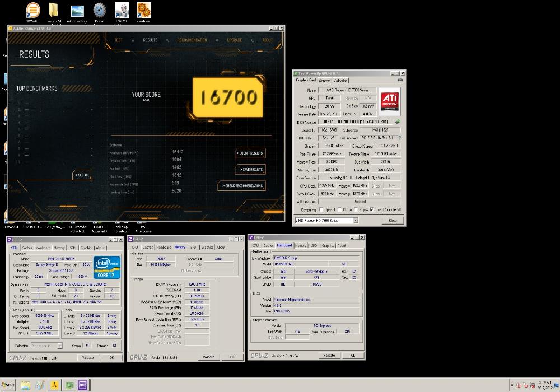Click the yellow benchmark app taskbar icon
The image size is (560, 392).
[x=54, y=385]
